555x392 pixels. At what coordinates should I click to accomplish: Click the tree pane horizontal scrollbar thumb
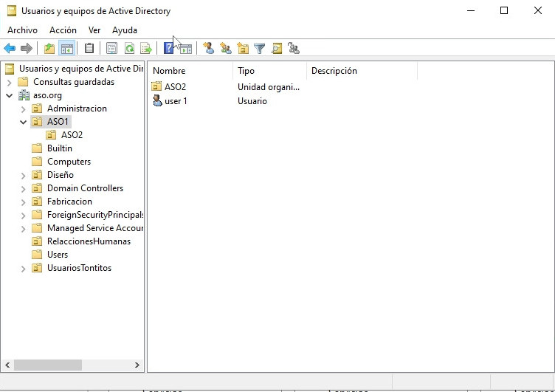click(47, 365)
